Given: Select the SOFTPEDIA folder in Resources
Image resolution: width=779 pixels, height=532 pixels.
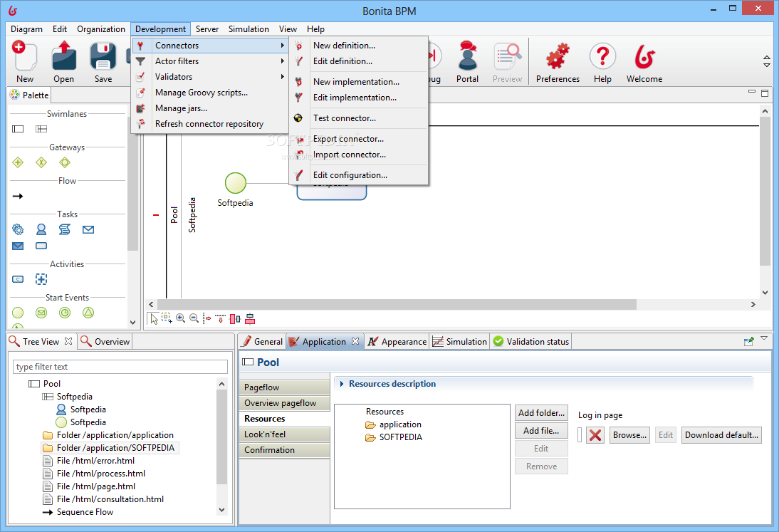Looking at the screenshot, I should pos(394,437).
